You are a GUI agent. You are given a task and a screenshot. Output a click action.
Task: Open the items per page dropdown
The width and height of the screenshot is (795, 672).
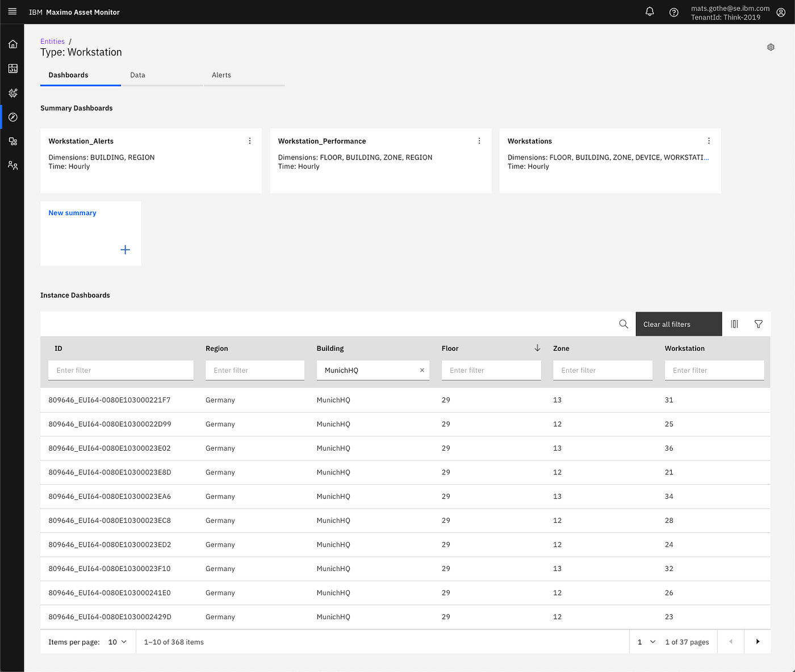[x=117, y=641]
